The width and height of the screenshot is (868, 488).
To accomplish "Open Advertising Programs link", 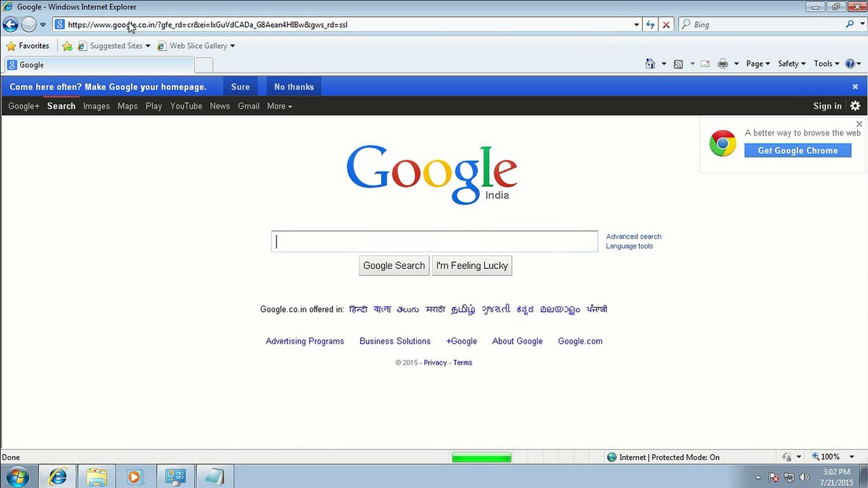I will click(x=304, y=342).
